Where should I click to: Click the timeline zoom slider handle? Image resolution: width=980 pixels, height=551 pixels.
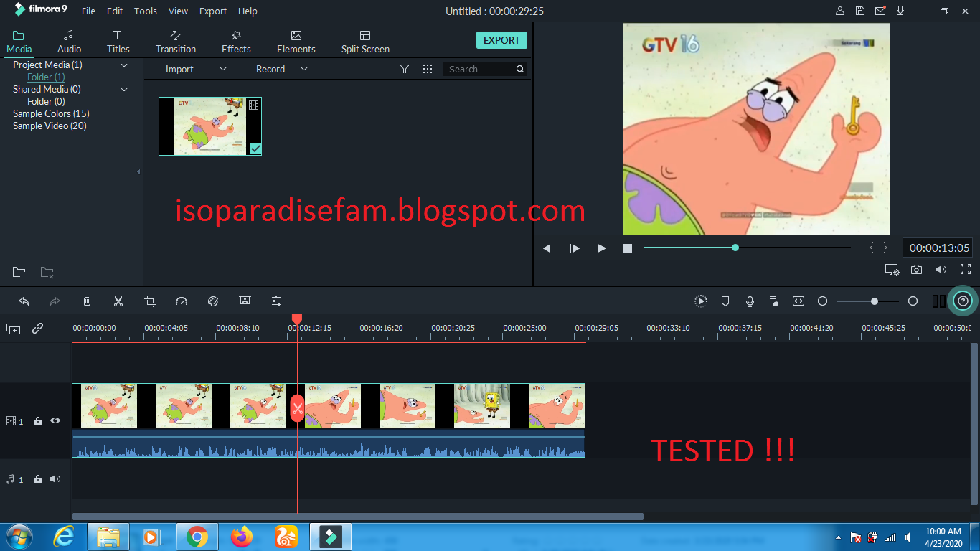point(875,301)
